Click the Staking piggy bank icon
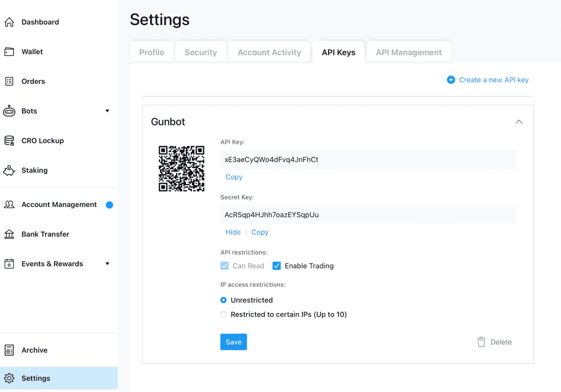The image size is (561, 392). point(9,170)
